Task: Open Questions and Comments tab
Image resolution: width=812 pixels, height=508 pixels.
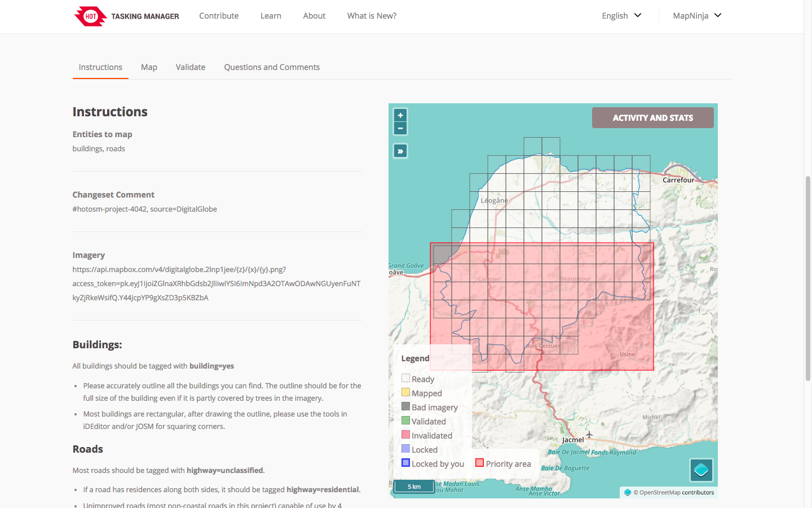Action: [x=272, y=67]
